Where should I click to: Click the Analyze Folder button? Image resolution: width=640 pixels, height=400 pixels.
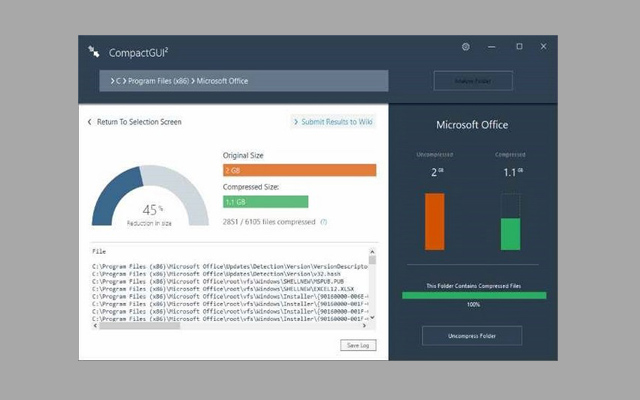(473, 81)
